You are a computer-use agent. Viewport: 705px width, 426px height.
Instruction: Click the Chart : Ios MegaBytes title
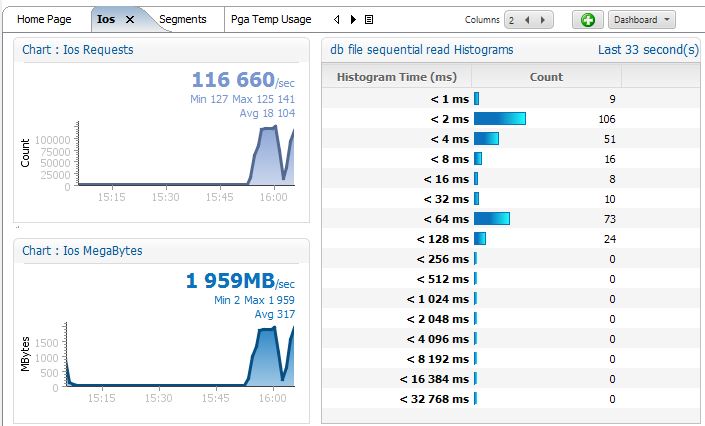click(82, 251)
